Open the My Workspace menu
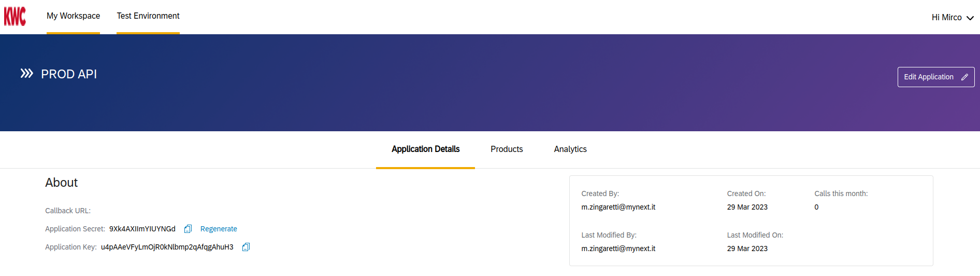980x276 pixels. pos(73,16)
